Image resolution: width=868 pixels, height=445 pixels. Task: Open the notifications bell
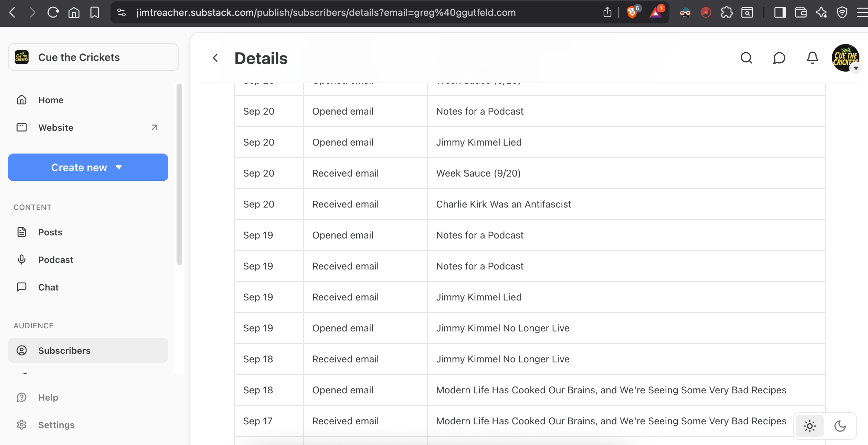812,58
